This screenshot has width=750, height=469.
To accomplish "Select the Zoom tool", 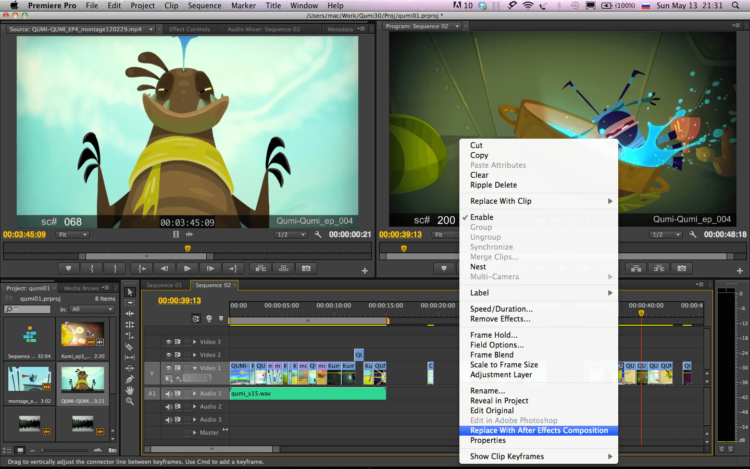I will (x=130, y=402).
